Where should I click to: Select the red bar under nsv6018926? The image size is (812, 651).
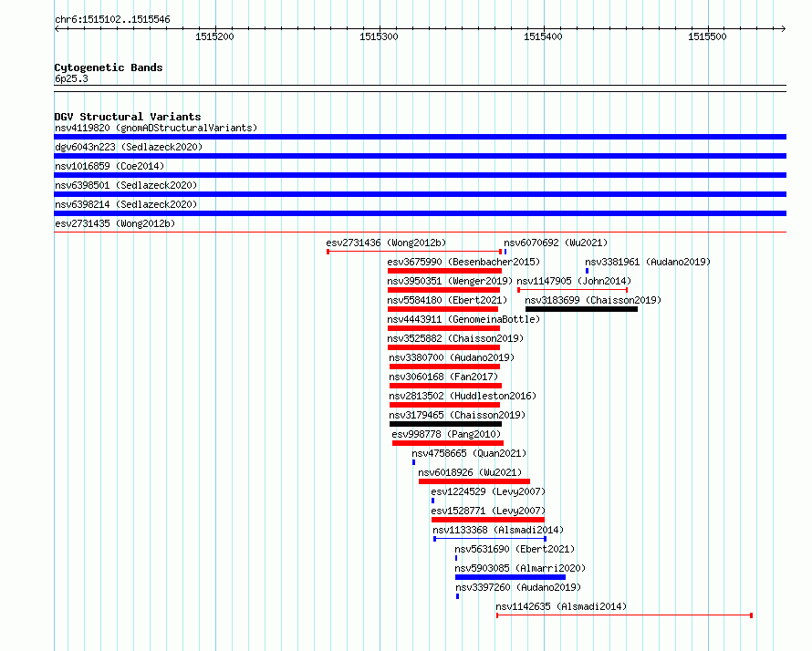474,481
